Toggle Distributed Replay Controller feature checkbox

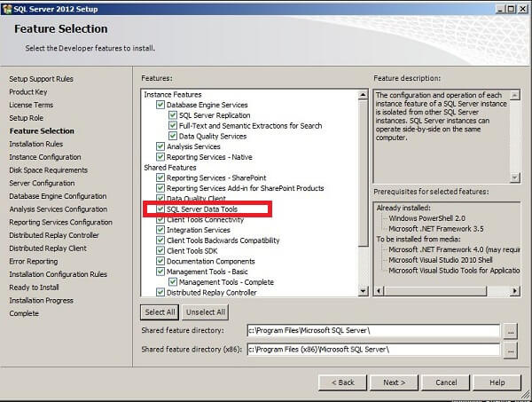[x=160, y=292]
